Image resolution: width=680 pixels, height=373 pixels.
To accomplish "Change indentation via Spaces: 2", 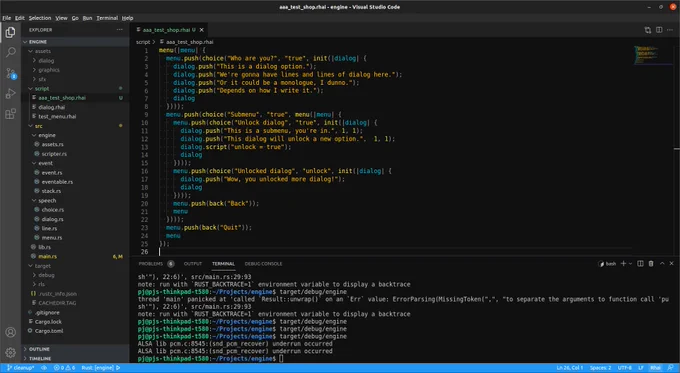I will (601, 368).
